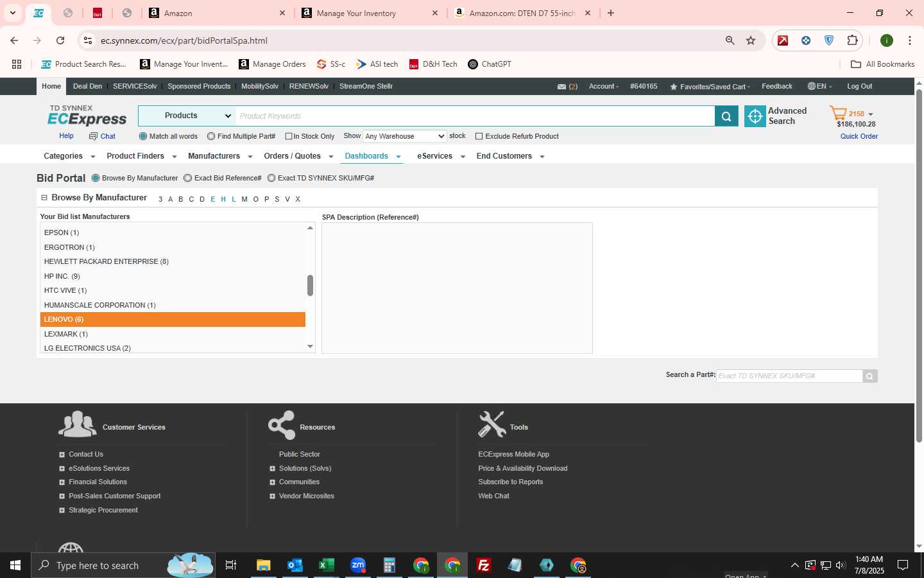This screenshot has height=578, width=924.
Task: Click the part search magnifier button
Action: point(869,376)
